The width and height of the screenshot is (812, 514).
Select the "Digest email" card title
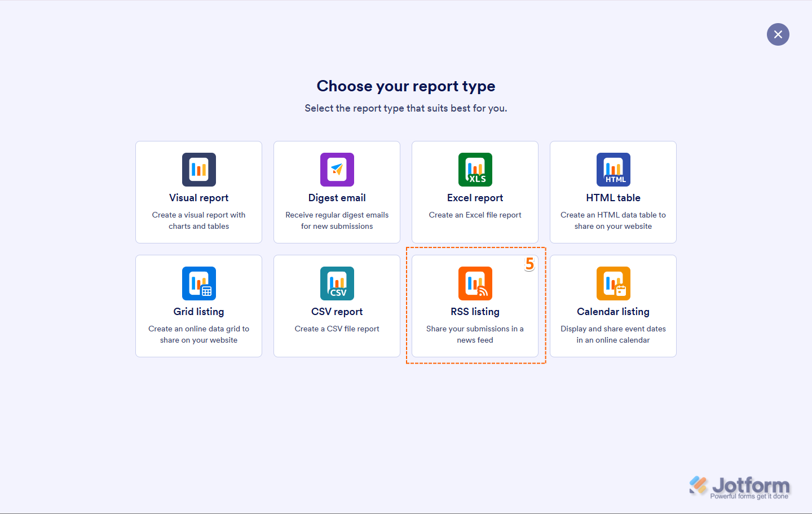point(337,198)
